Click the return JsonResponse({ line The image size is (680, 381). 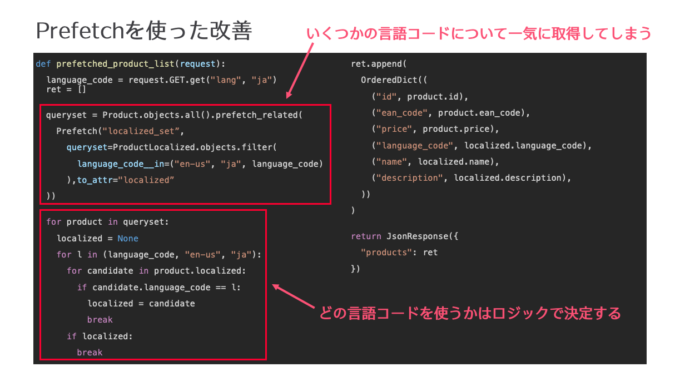pos(405,236)
